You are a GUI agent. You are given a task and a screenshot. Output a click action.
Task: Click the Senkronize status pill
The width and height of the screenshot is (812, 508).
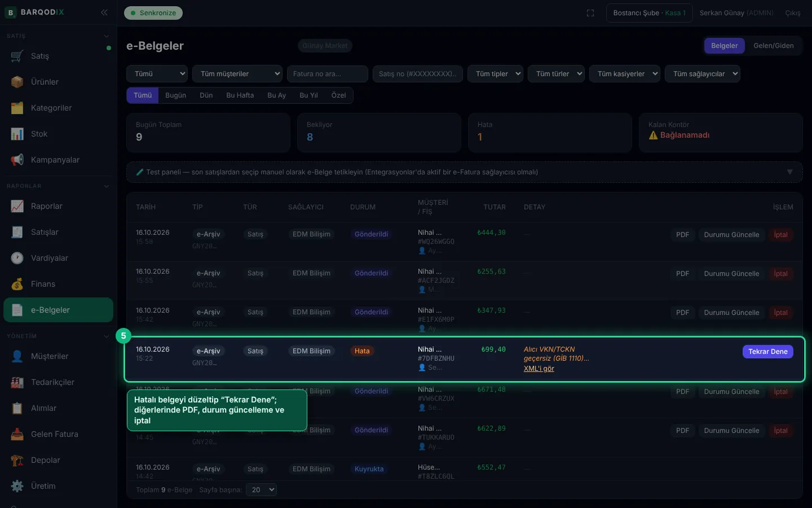click(153, 13)
